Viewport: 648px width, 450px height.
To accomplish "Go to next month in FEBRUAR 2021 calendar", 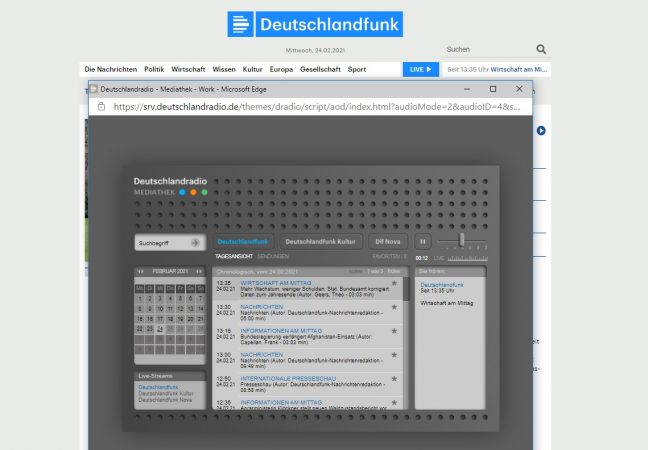I will (x=199, y=271).
